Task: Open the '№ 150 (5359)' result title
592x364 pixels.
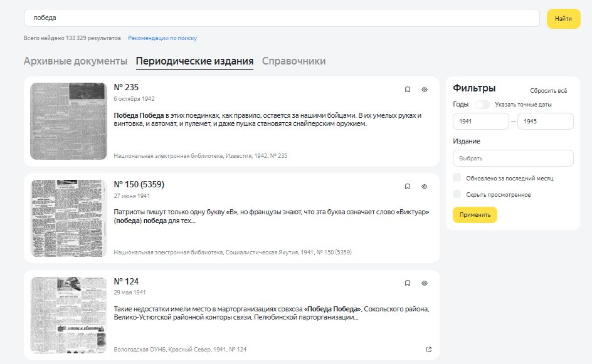Action: (x=139, y=184)
